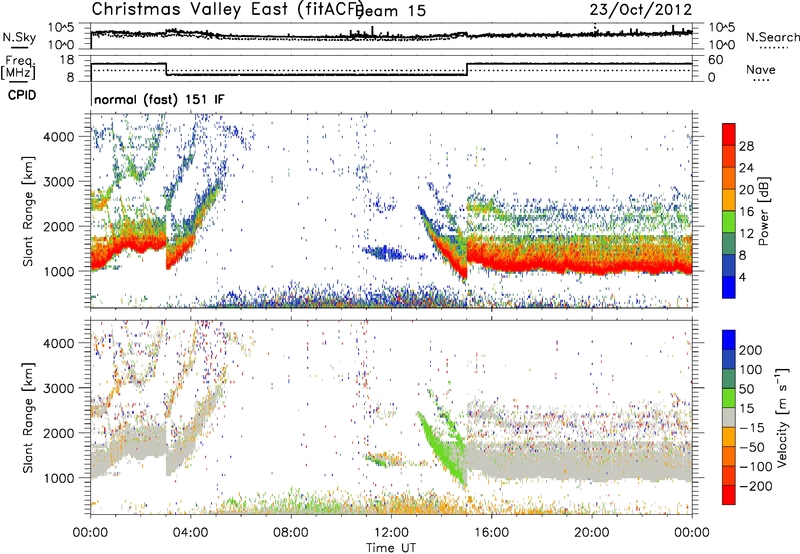Pick the bright green segment of Velocity colorbar

729,398
